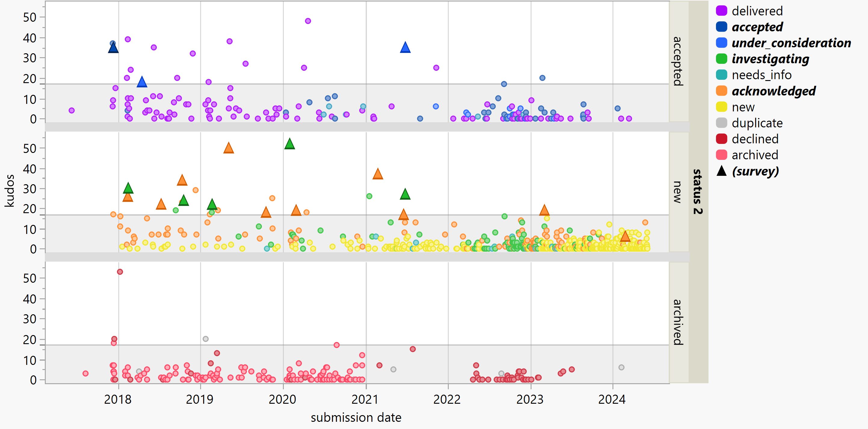868x429 pixels.
Task: Click the delivered purple legend swatch
Action: (721, 11)
